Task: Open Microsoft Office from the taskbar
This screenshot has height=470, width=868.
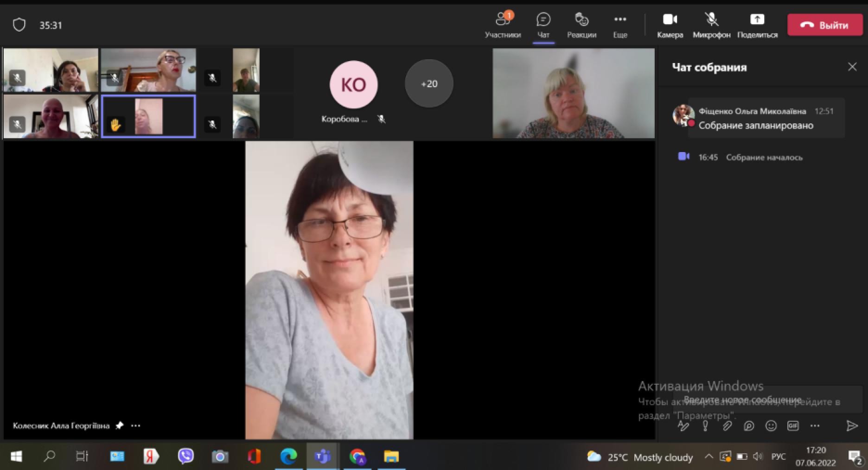Action: (254, 457)
